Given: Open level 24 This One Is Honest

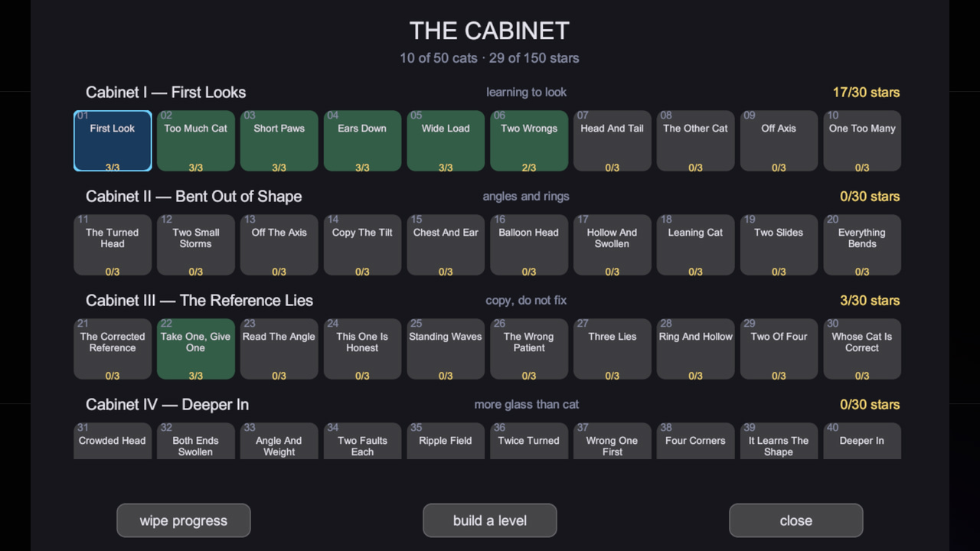Looking at the screenshot, I should tap(362, 349).
